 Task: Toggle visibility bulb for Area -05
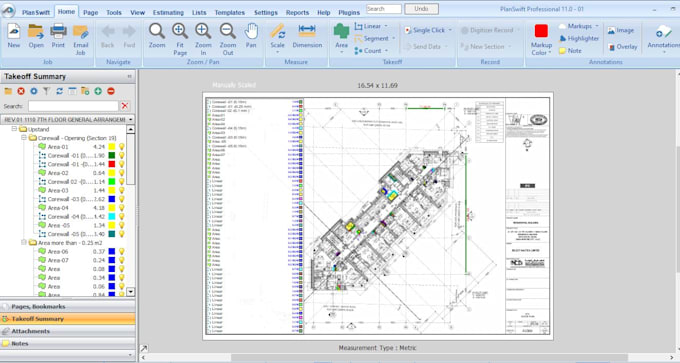pos(122,225)
